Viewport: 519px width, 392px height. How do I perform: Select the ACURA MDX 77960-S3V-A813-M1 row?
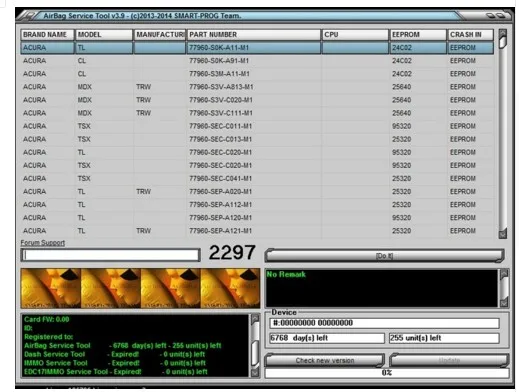coord(257,87)
